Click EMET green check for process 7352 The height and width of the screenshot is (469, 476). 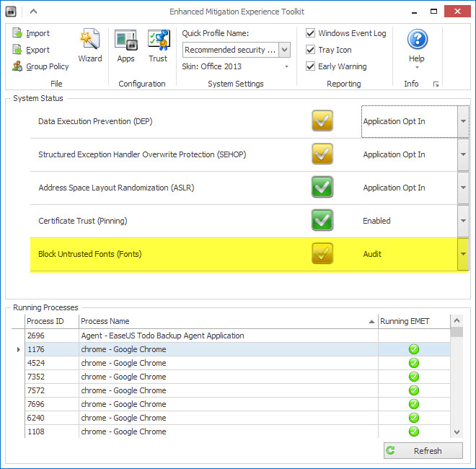pyautogui.click(x=414, y=377)
